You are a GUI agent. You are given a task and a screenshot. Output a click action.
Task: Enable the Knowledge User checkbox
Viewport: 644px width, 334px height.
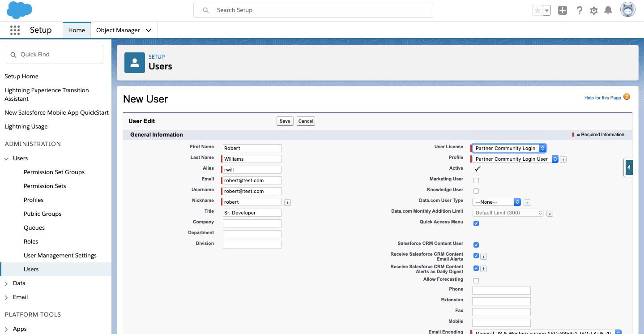click(x=476, y=191)
